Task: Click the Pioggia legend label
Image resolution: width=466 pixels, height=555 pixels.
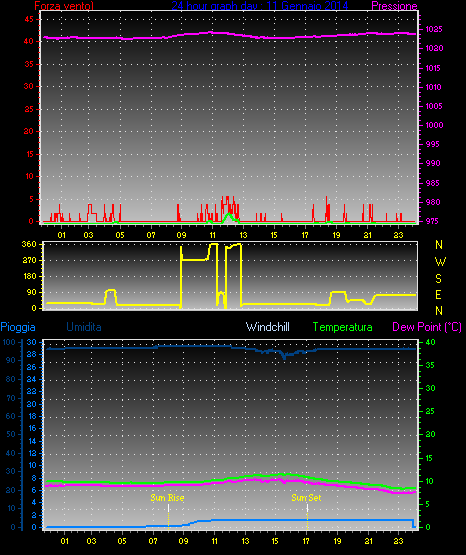Action: [x=18, y=327]
